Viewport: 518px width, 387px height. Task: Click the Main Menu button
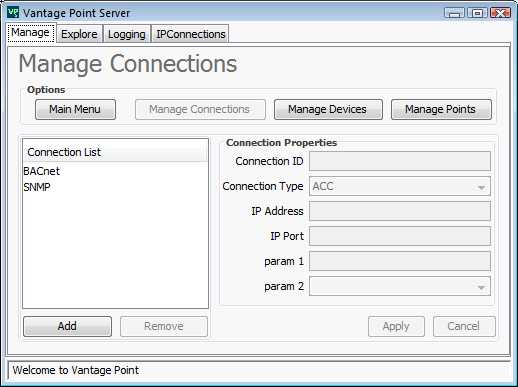(x=75, y=109)
